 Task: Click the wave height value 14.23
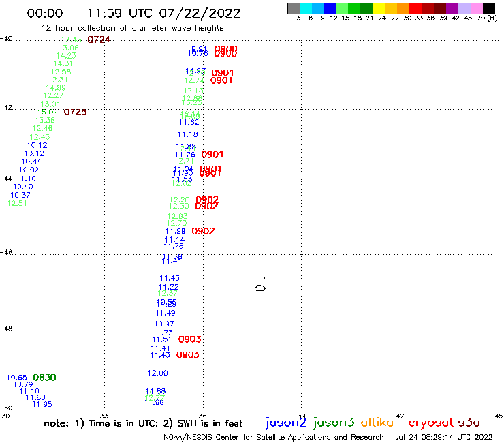pyautogui.click(x=66, y=56)
